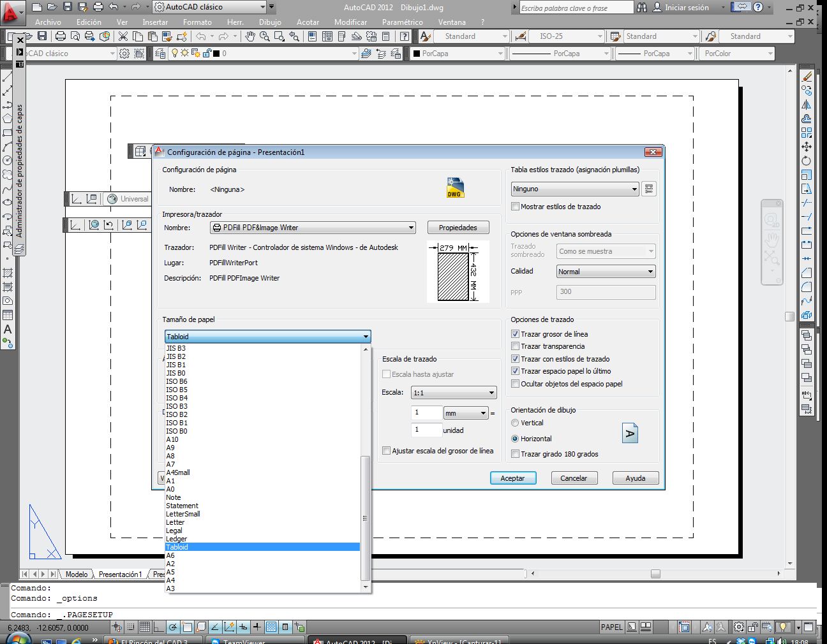Image resolution: width=827 pixels, height=644 pixels.
Task: Open the Edición menu
Action: point(89,22)
